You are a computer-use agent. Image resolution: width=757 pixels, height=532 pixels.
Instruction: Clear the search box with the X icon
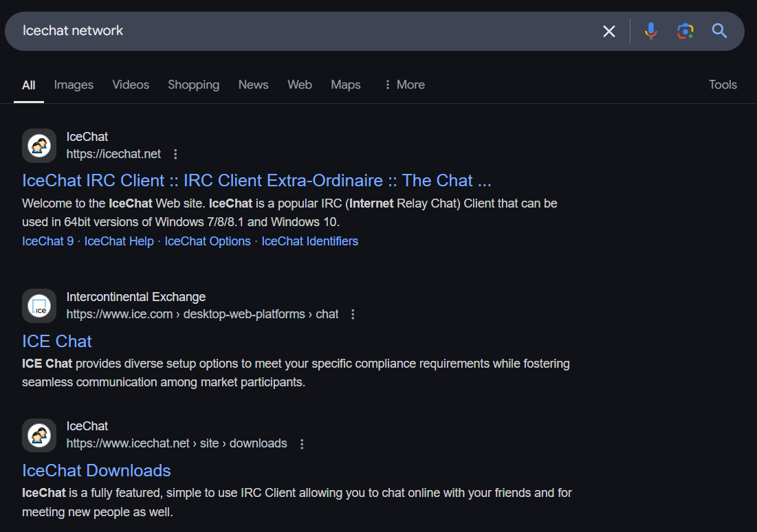point(608,32)
